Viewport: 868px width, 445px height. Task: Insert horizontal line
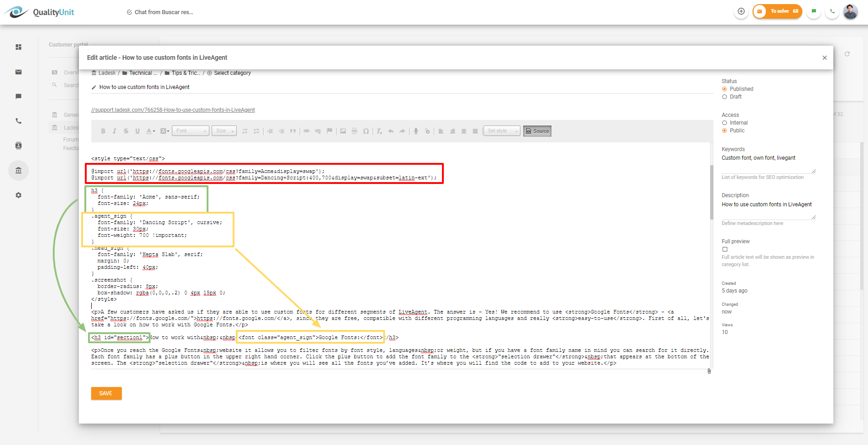click(x=354, y=131)
